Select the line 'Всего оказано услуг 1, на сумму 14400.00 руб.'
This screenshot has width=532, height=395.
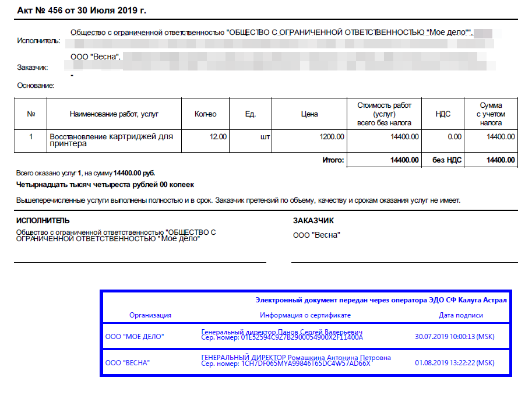tap(86, 173)
